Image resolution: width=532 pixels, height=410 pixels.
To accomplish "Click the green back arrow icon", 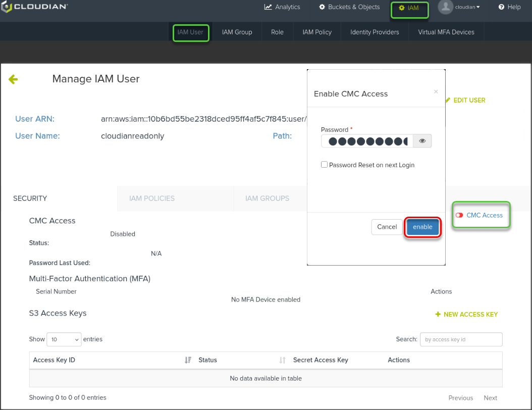I will point(13,79).
